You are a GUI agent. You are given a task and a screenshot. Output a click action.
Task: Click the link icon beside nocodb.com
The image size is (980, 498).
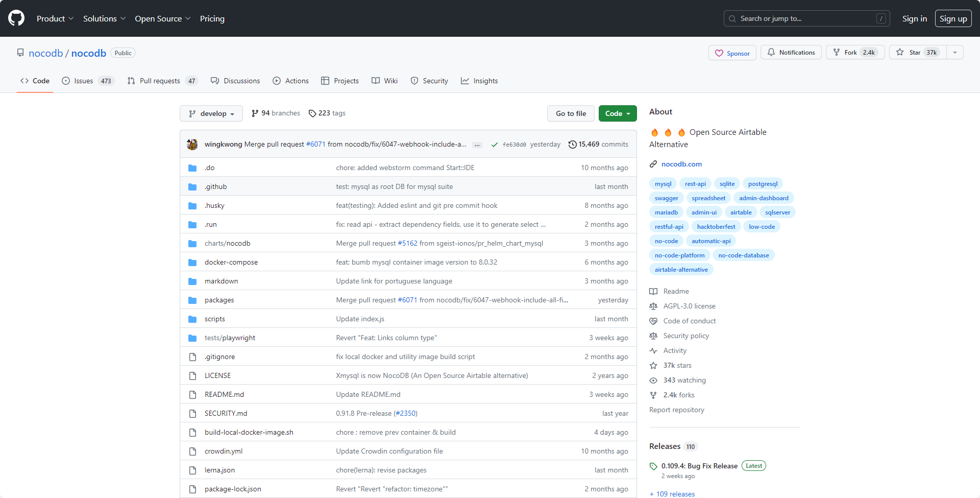653,164
